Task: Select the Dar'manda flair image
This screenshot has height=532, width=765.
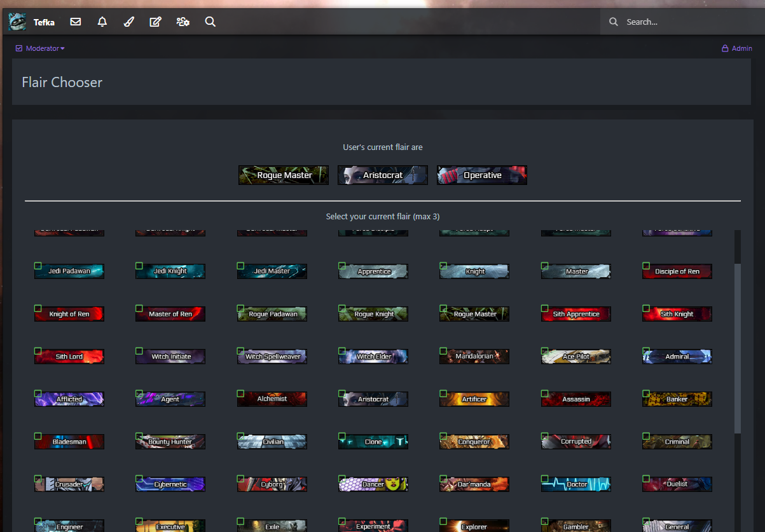Action: pyautogui.click(x=474, y=484)
